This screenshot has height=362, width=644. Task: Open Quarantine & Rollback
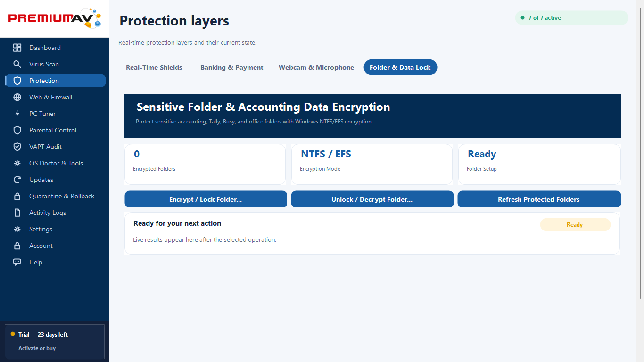coord(55,196)
